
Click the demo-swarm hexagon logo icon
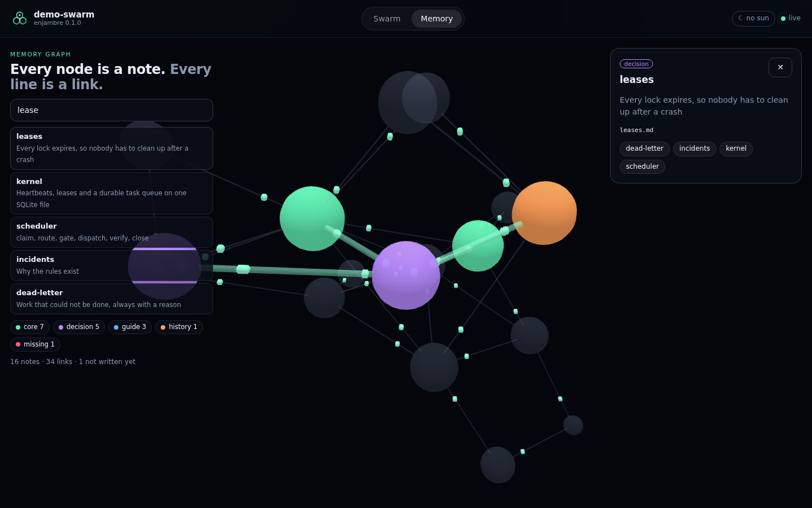click(20, 18)
